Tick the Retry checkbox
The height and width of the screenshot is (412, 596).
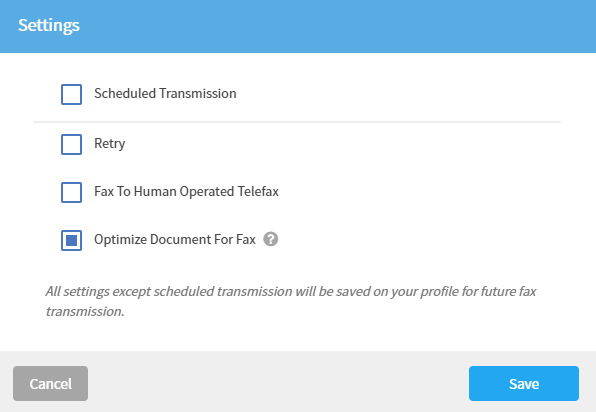71,144
